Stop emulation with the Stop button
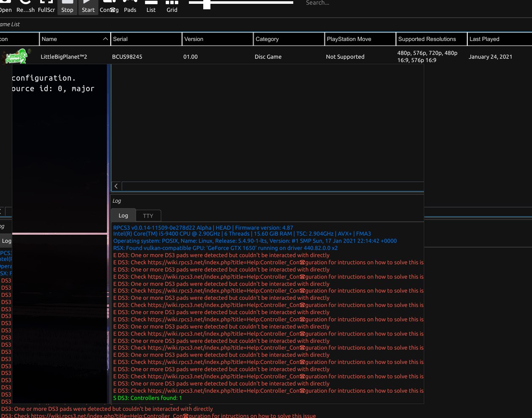 [67, 6]
